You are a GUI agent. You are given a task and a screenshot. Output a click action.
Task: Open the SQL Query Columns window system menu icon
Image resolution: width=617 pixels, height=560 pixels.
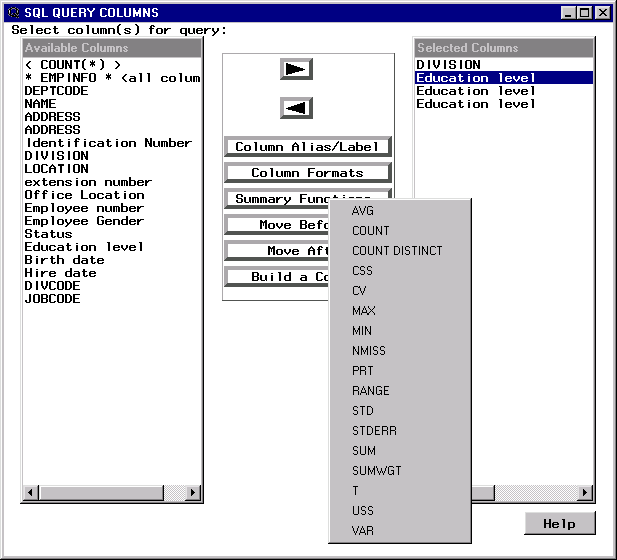tap(13, 13)
